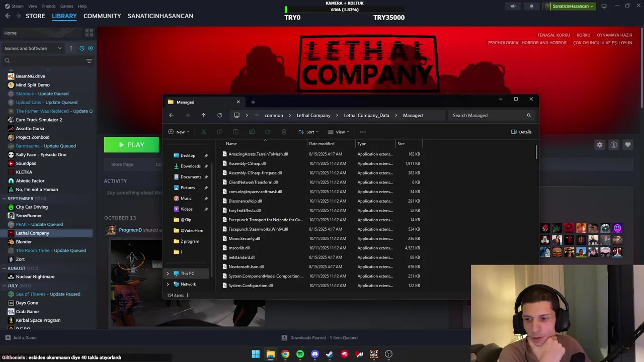Open the Steam Games menu

[x=66, y=6]
